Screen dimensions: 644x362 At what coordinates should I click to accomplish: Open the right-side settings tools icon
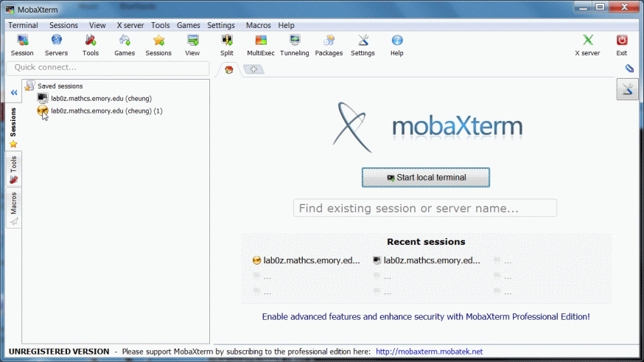coord(627,89)
